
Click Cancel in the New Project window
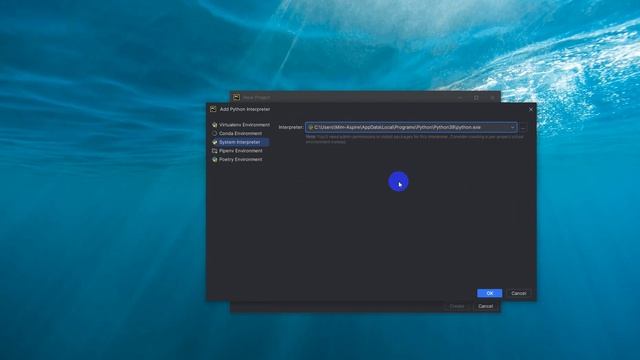coord(485,306)
